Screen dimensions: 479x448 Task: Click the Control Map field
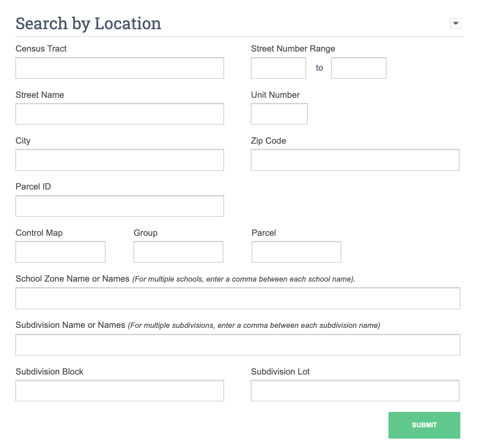(60, 252)
